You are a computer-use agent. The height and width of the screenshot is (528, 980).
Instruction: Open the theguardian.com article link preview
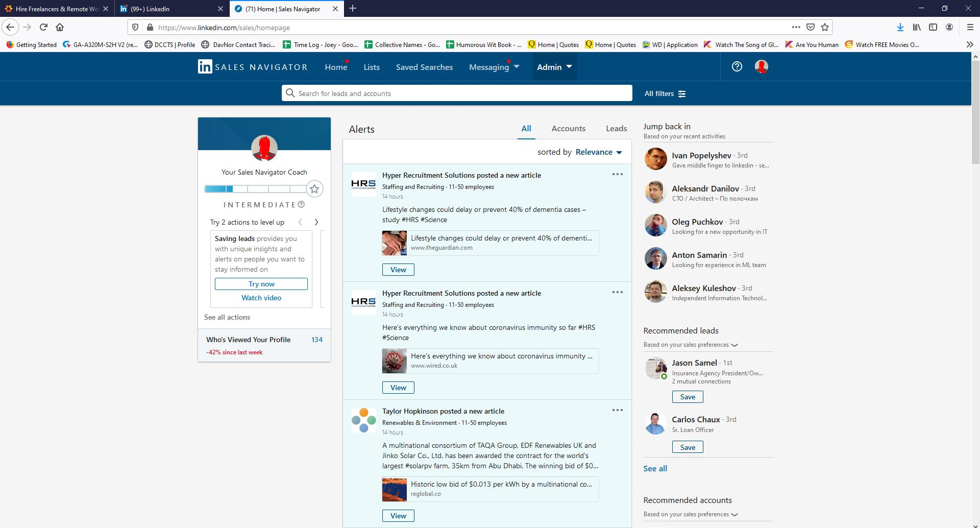[x=490, y=243]
